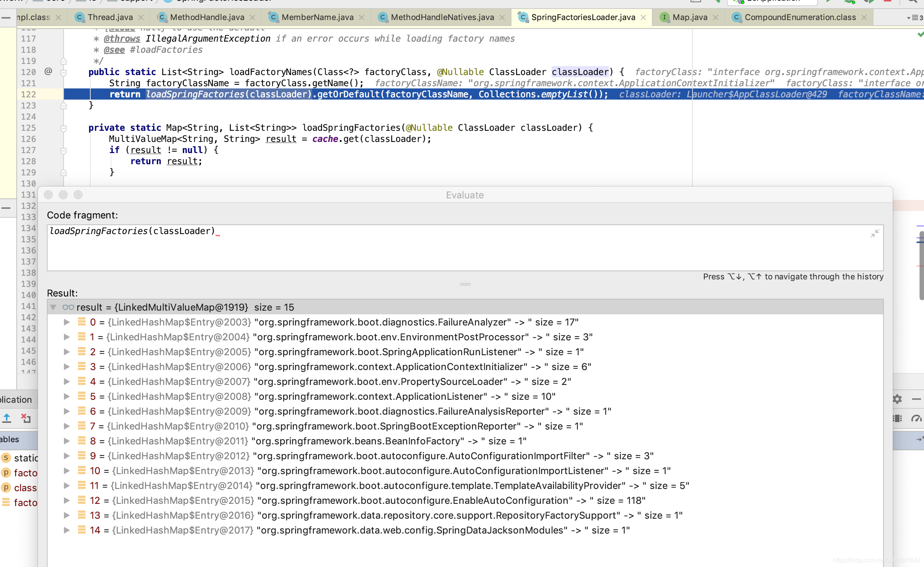This screenshot has width=924, height=567.
Task: Expand entry 11 TemplateAvailabilityProvider
Action: [67, 486]
